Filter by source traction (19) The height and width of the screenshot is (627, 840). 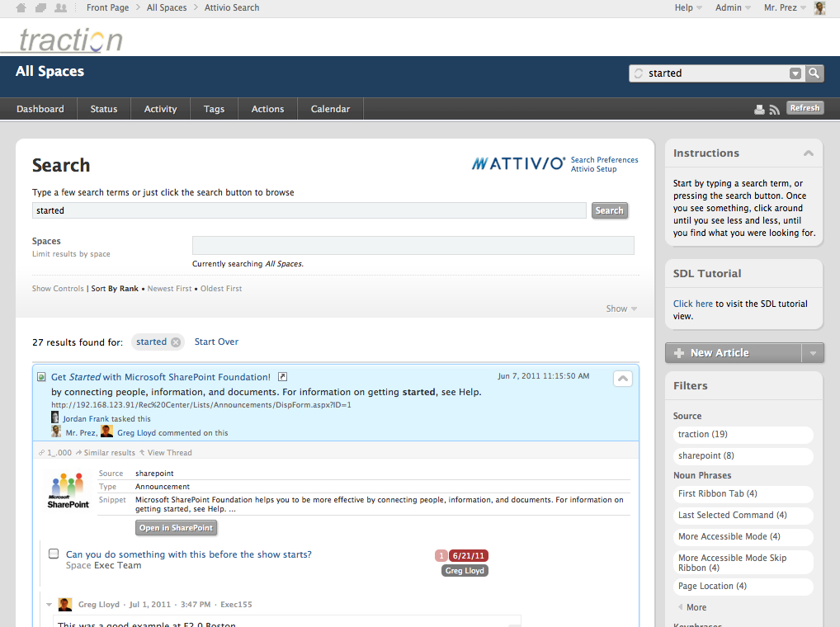(x=743, y=434)
